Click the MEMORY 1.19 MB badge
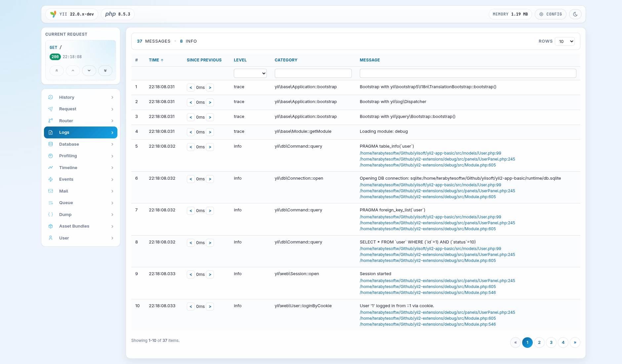Image resolution: width=622 pixels, height=364 pixels. tap(510, 14)
